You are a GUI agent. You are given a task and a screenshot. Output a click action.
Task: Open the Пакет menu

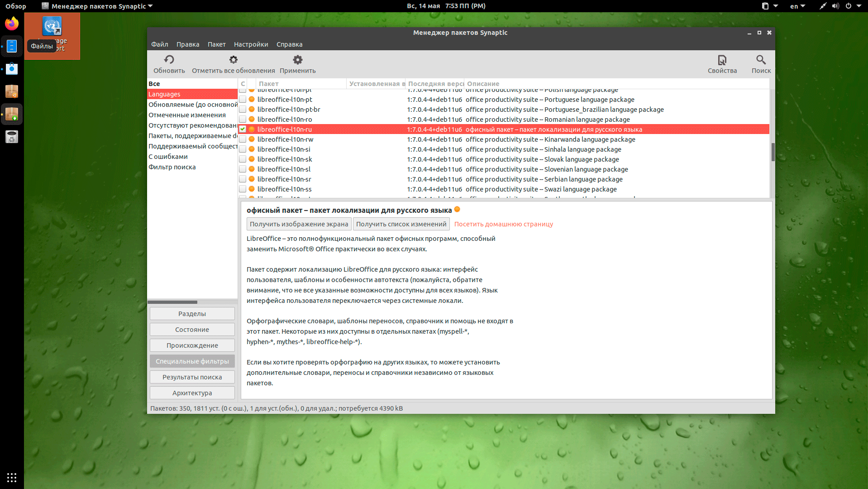(x=216, y=44)
